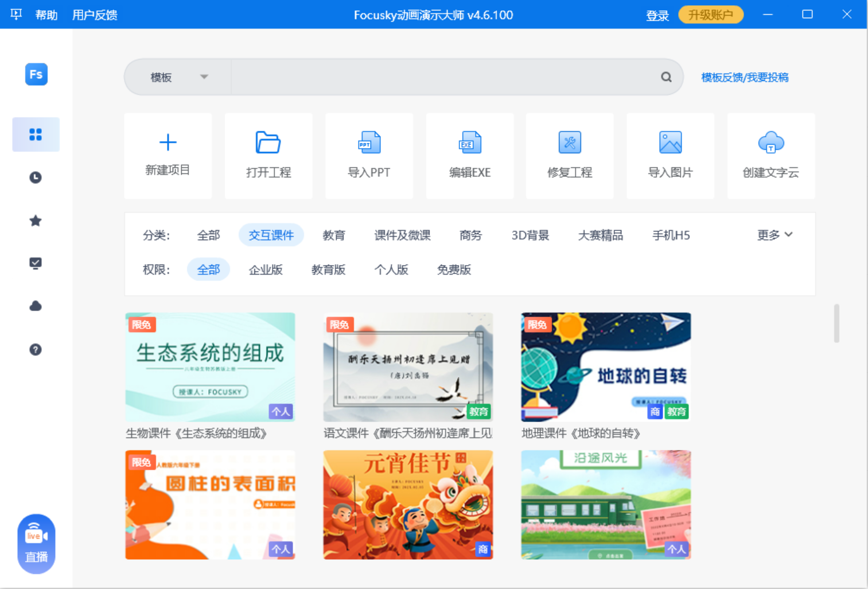Open the template grid sidebar icon
Screen dimensions: 868x589
(36, 134)
